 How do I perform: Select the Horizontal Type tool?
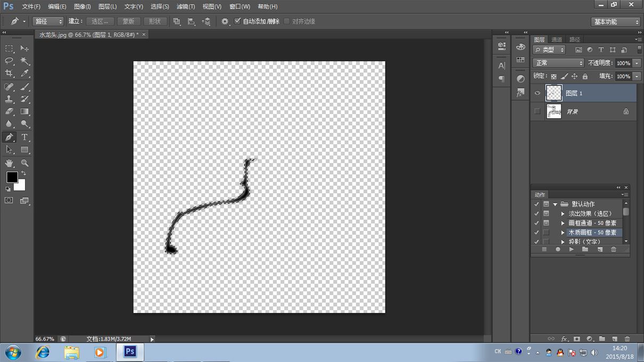point(24,137)
